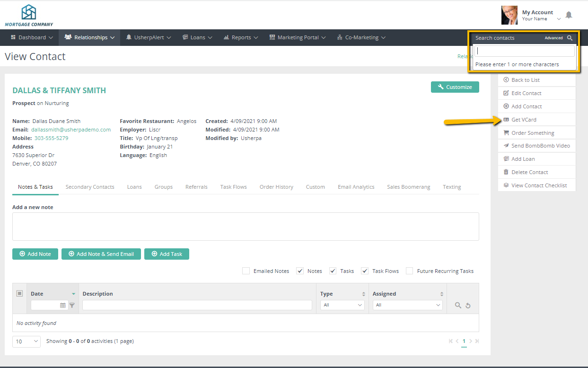588x368 pixels.
Task: Click the magnifier icon in Search contacts bar
Action: (x=570, y=38)
